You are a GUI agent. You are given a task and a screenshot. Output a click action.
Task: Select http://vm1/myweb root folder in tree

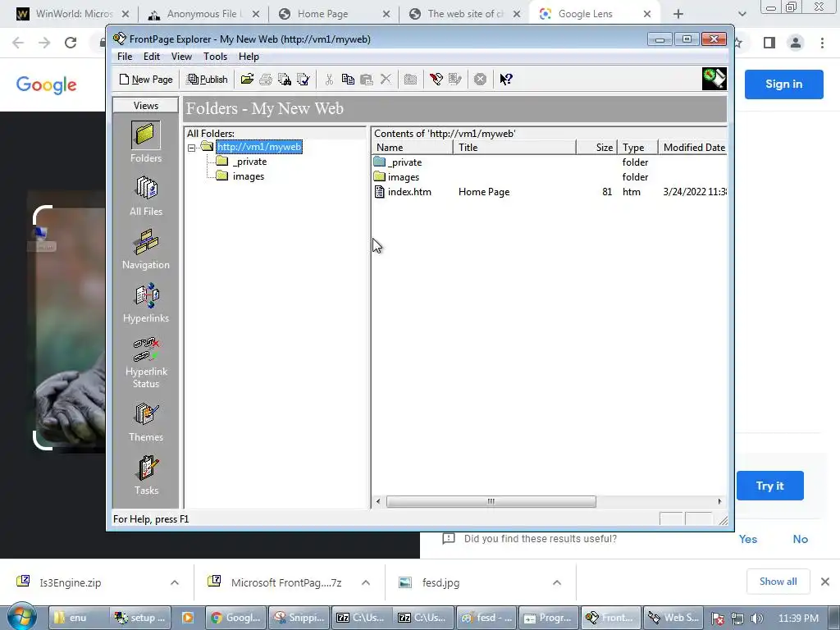click(x=259, y=147)
